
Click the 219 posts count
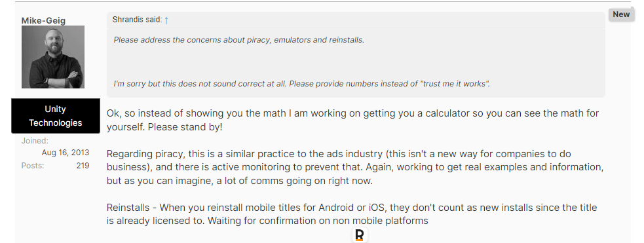(83, 166)
